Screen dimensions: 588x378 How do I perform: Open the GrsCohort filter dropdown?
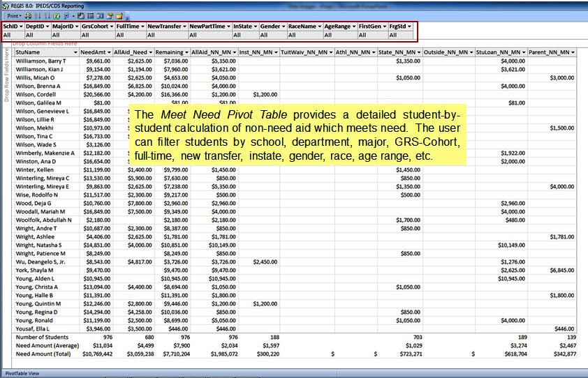pyautogui.click(x=111, y=27)
